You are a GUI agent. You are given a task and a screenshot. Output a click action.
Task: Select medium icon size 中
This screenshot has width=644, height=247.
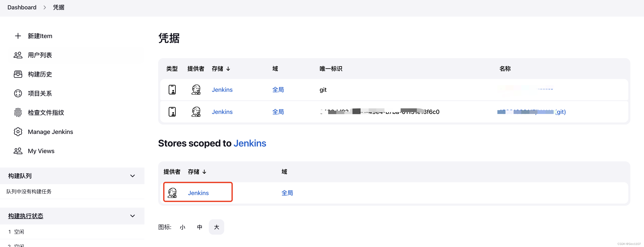tap(199, 227)
